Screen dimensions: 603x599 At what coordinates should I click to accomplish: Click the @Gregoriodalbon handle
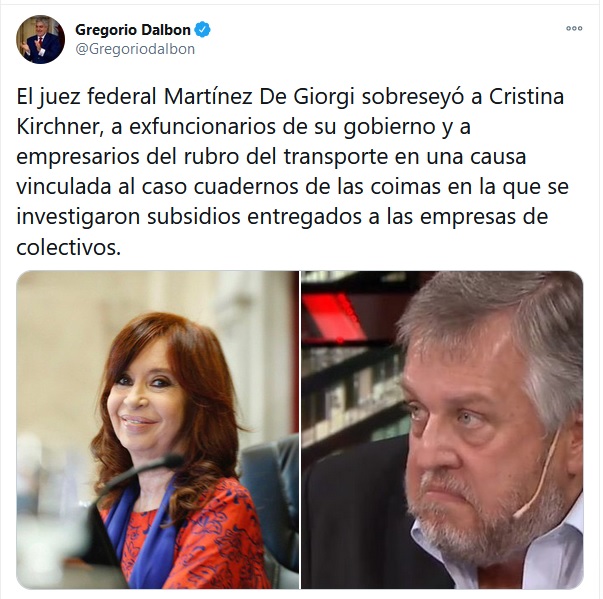[x=135, y=49]
